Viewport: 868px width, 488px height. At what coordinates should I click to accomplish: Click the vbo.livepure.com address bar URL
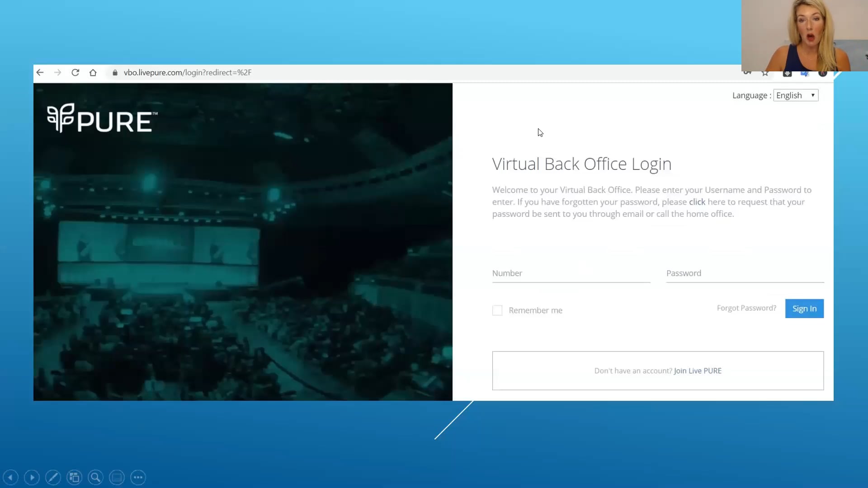187,72
